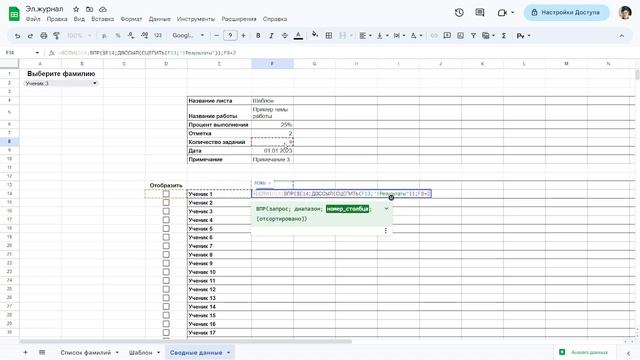Click the Анализ данных button

[585, 352]
